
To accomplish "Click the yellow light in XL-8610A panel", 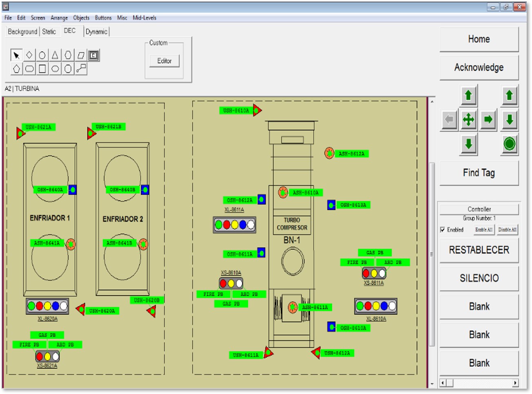I will click(376, 306).
